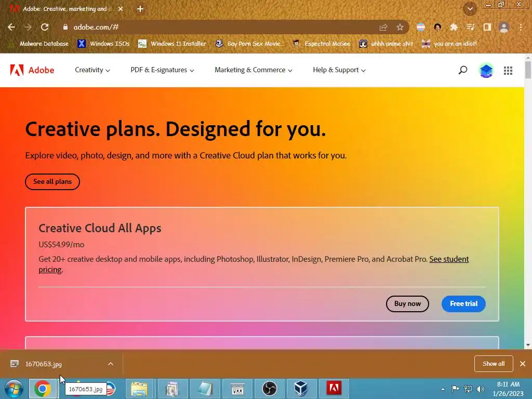The width and height of the screenshot is (532, 399).
Task: Click the address bar URL adobe.com/#
Action: click(x=96, y=27)
